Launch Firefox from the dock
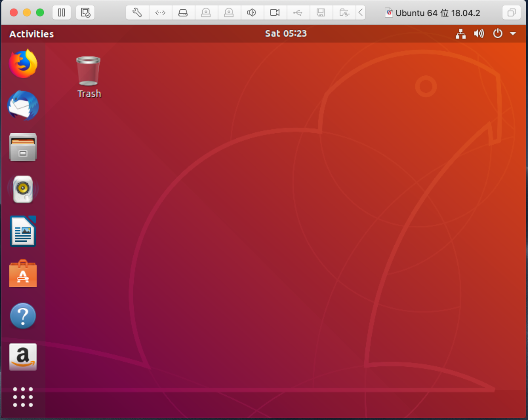This screenshot has height=420, width=528. tap(23, 63)
